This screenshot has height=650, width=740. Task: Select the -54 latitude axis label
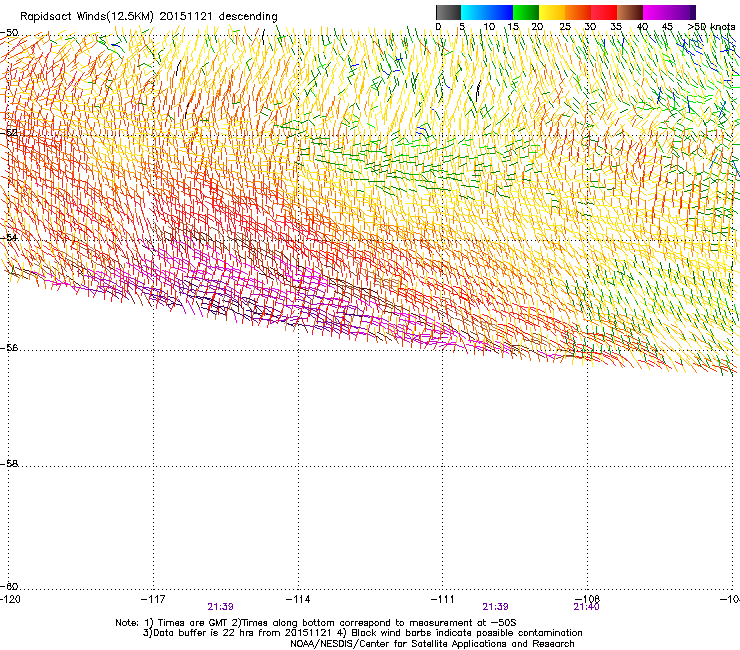[9, 237]
